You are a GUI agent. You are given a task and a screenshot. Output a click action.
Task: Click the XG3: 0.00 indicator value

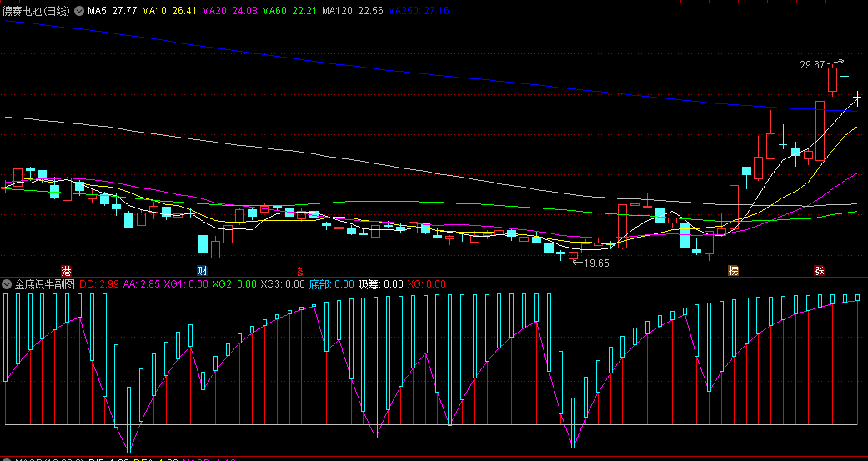(x=283, y=284)
